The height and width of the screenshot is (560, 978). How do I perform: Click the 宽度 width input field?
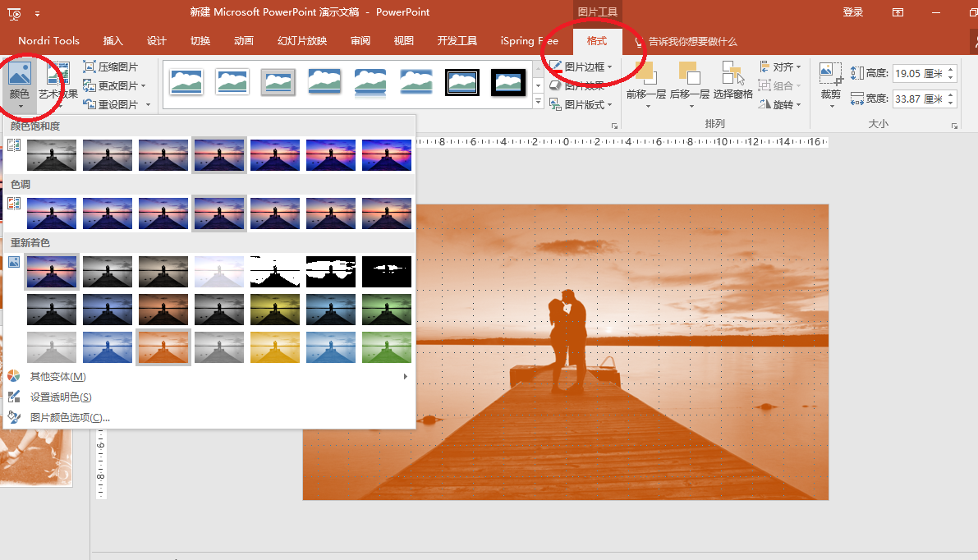pyautogui.click(x=919, y=99)
